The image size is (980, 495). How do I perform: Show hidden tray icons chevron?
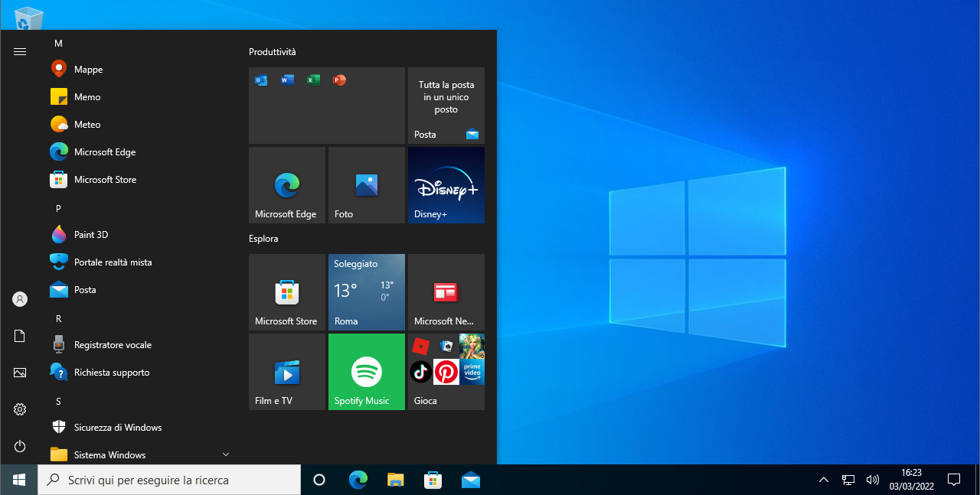[x=824, y=480]
